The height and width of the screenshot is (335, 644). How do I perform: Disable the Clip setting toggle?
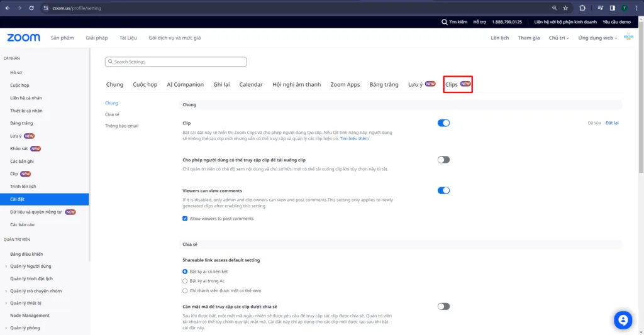pos(443,123)
